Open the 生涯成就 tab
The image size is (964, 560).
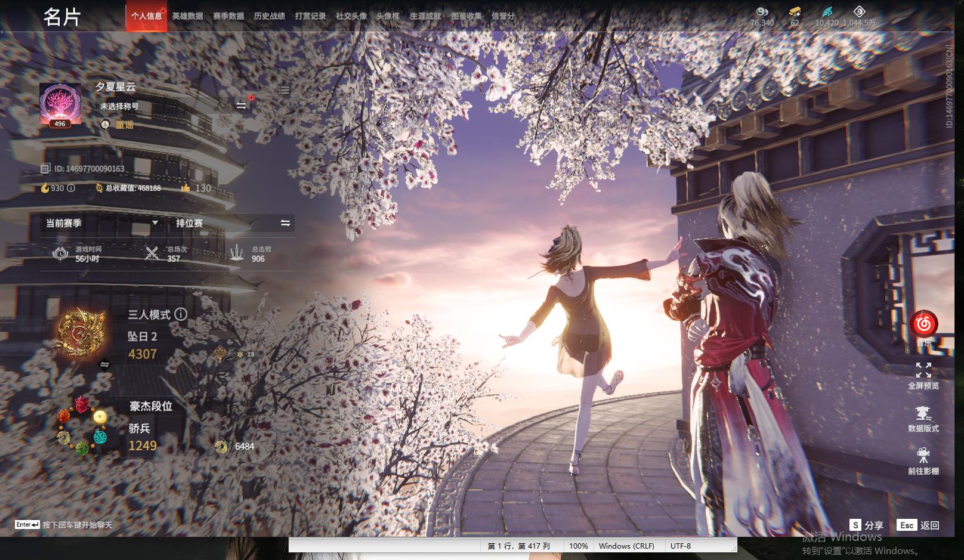coord(425,16)
